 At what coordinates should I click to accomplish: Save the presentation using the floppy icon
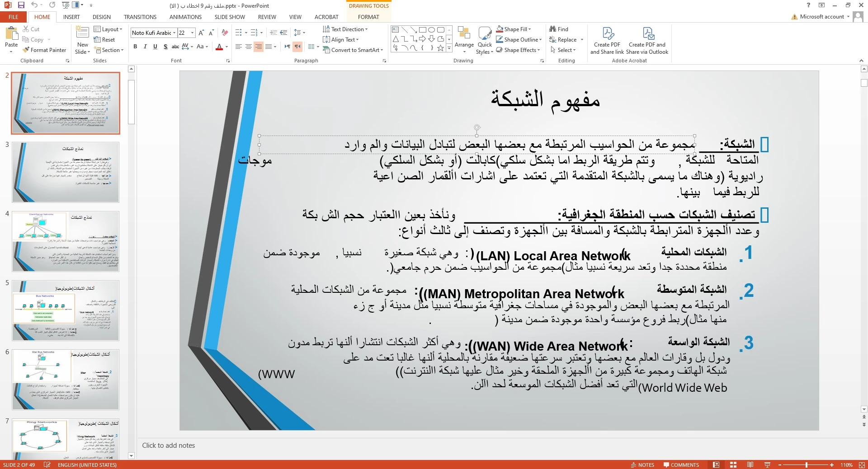(21, 5)
